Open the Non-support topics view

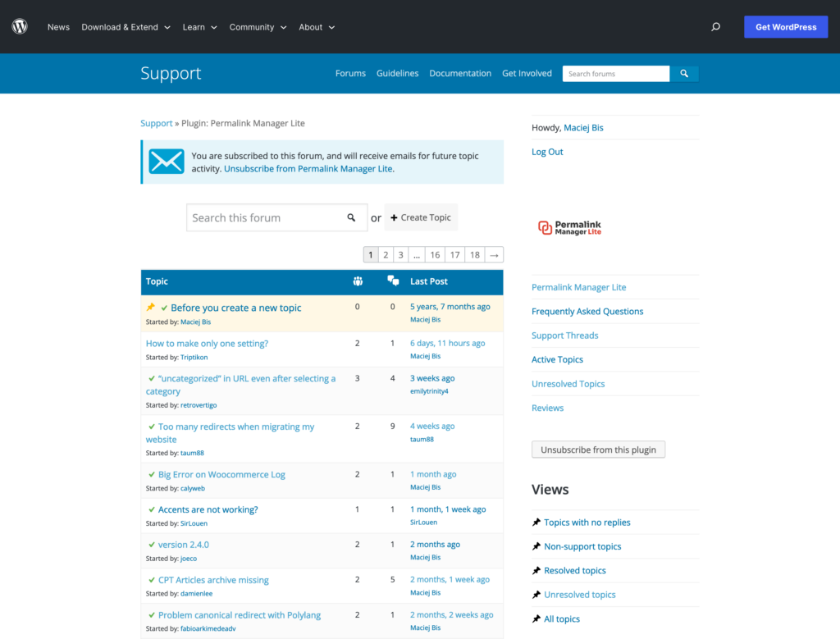click(582, 546)
